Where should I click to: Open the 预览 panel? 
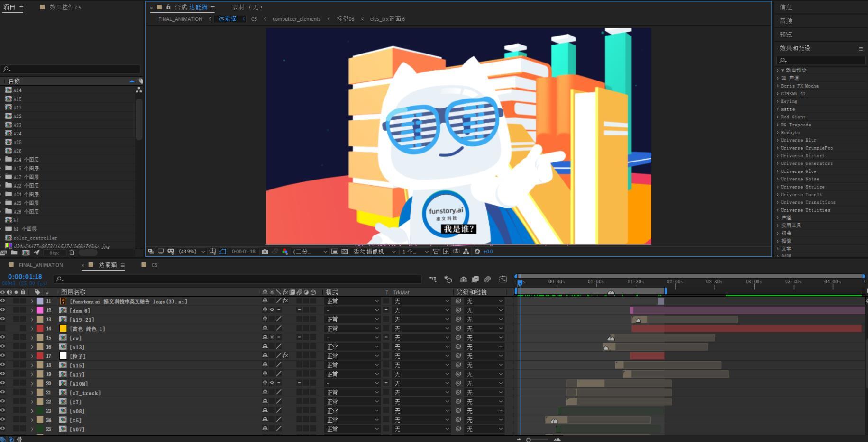pos(786,35)
